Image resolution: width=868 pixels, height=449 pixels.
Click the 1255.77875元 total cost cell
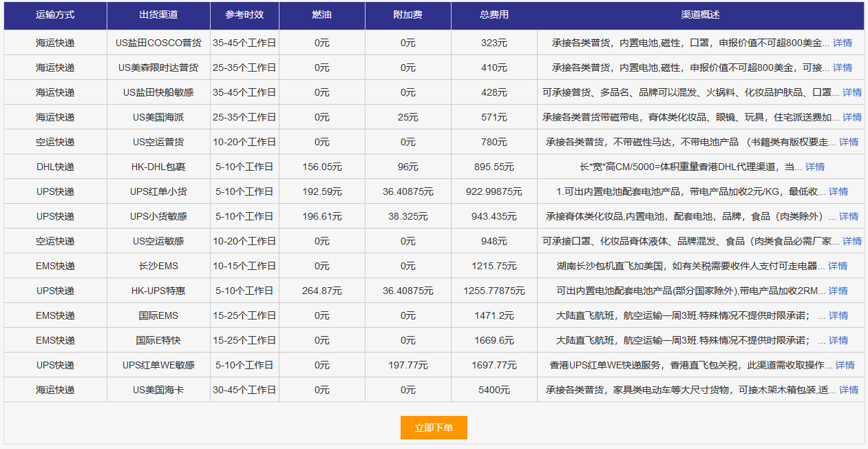(x=494, y=291)
